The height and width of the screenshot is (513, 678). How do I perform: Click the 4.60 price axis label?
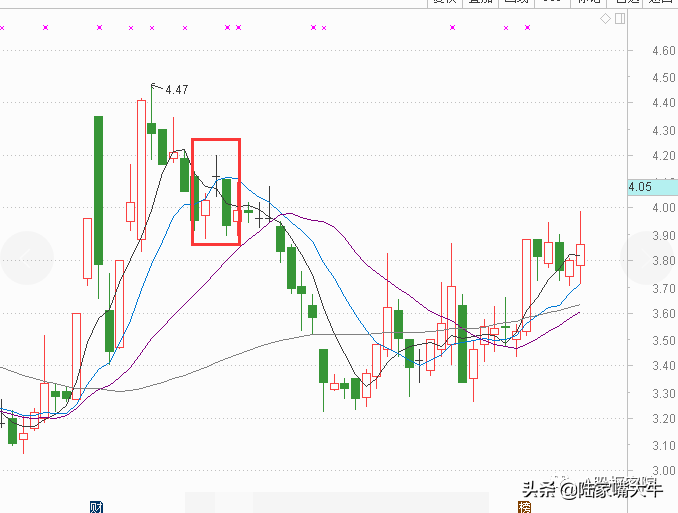[x=663, y=51]
